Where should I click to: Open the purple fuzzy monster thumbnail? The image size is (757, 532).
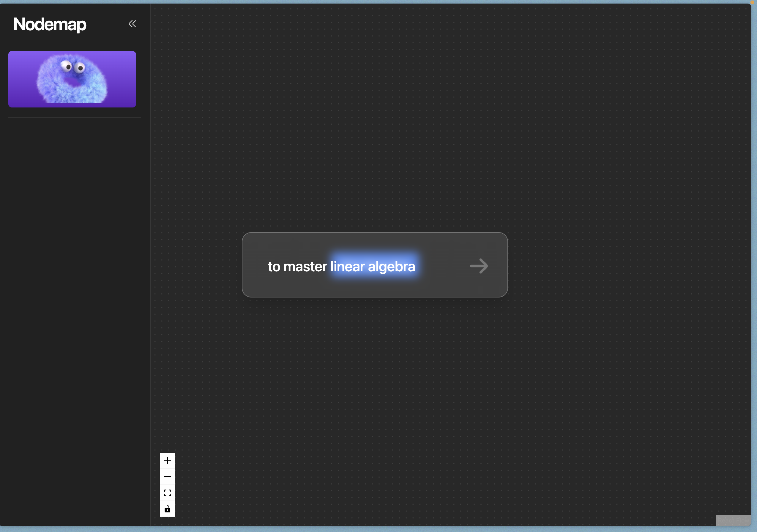coord(72,79)
